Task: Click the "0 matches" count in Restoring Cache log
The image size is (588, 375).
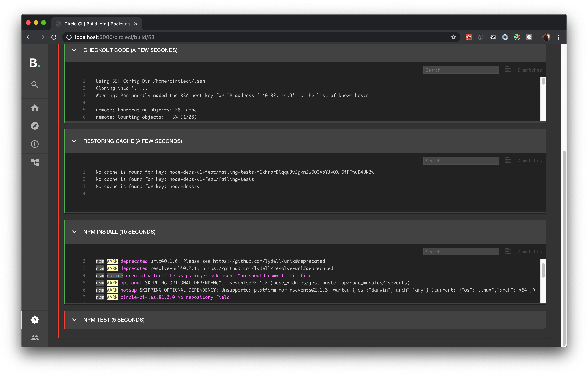Action: [x=529, y=161]
